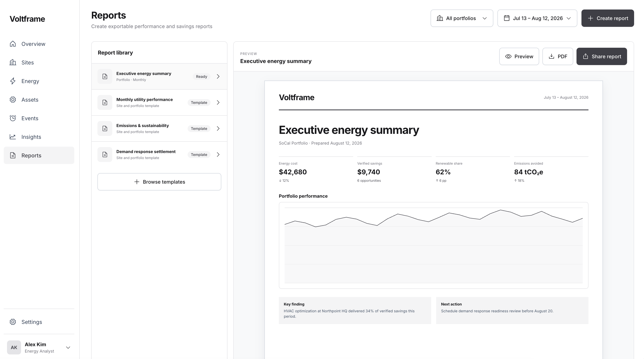This screenshot has width=644, height=359.
Task: Click the Energy lightning bolt icon
Action: (13, 81)
